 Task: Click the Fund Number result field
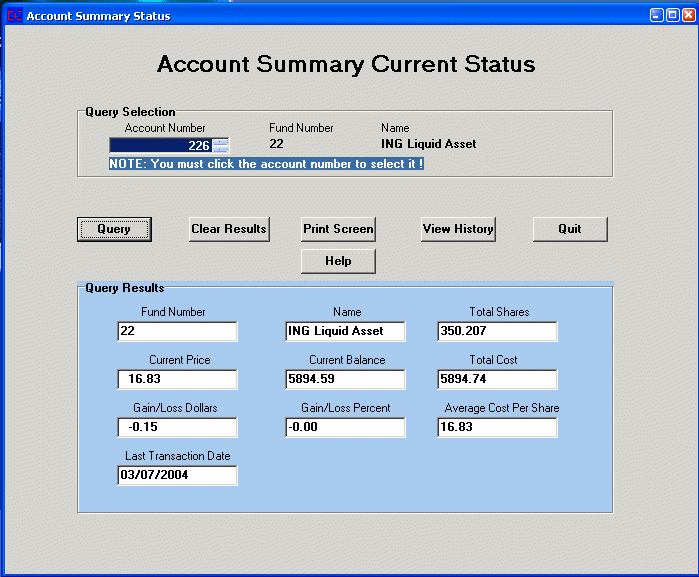click(177, 331)
